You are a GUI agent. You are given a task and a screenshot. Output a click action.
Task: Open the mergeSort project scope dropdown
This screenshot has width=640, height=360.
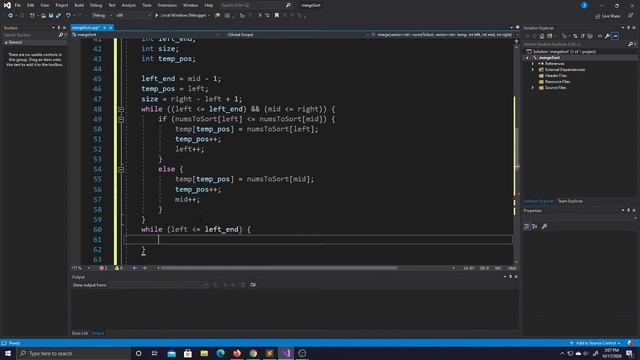(x=145, y=35)
